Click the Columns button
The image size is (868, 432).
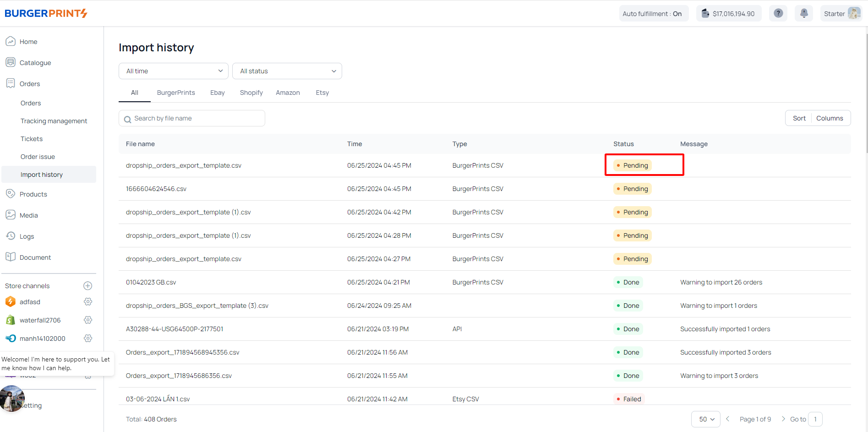point(830,118)
